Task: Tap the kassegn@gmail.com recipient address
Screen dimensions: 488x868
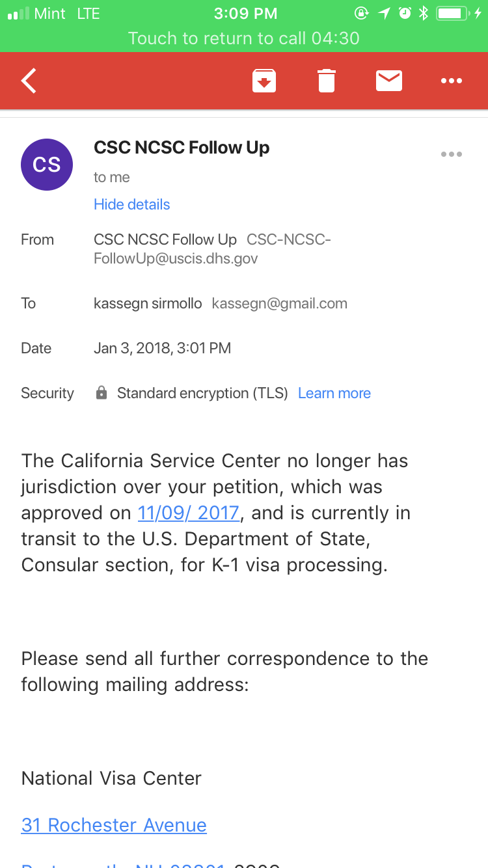Action: tap(280, 303)
